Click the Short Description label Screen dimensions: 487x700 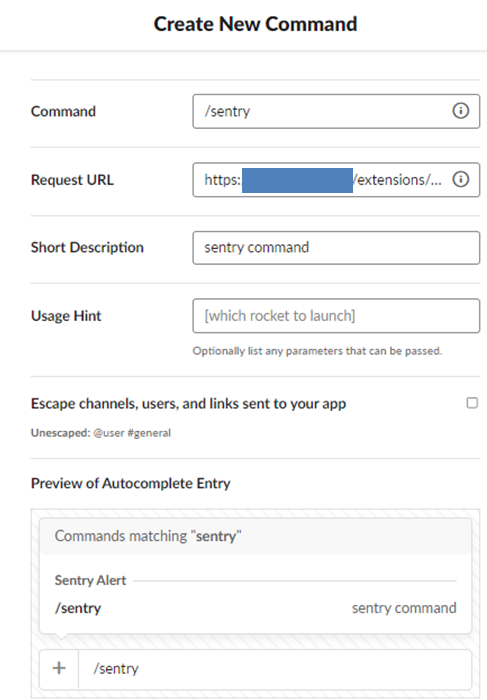click(x=87, y=247)
